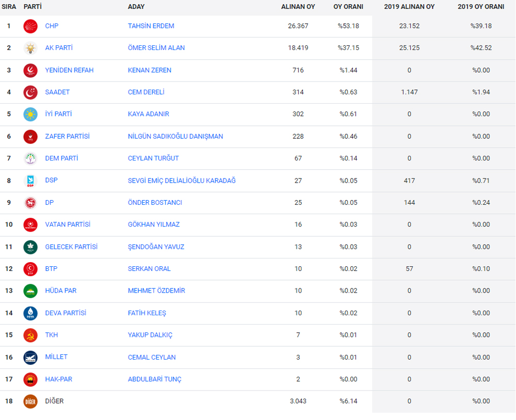The width and height of the screenshot is (516, 420).
Task: Click the Millet party logo icon
Action: tap(30, 358)
